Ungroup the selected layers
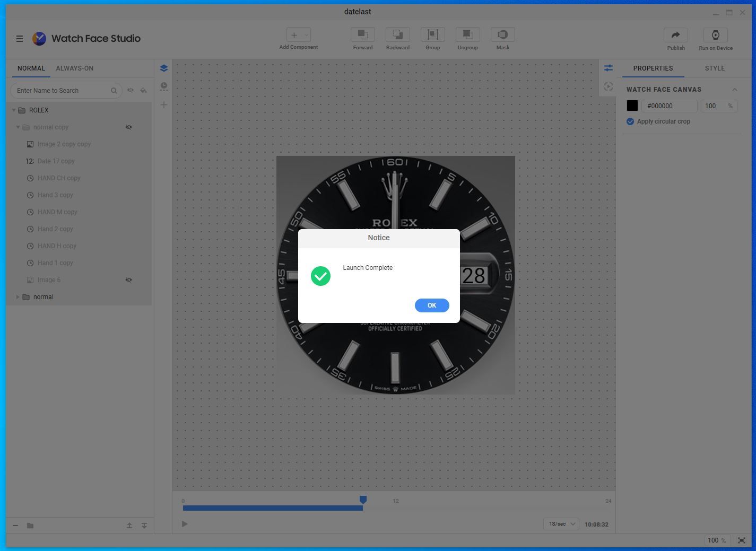Image resolution: width=756 pixels, height=551 pixels. coord(468,35)
